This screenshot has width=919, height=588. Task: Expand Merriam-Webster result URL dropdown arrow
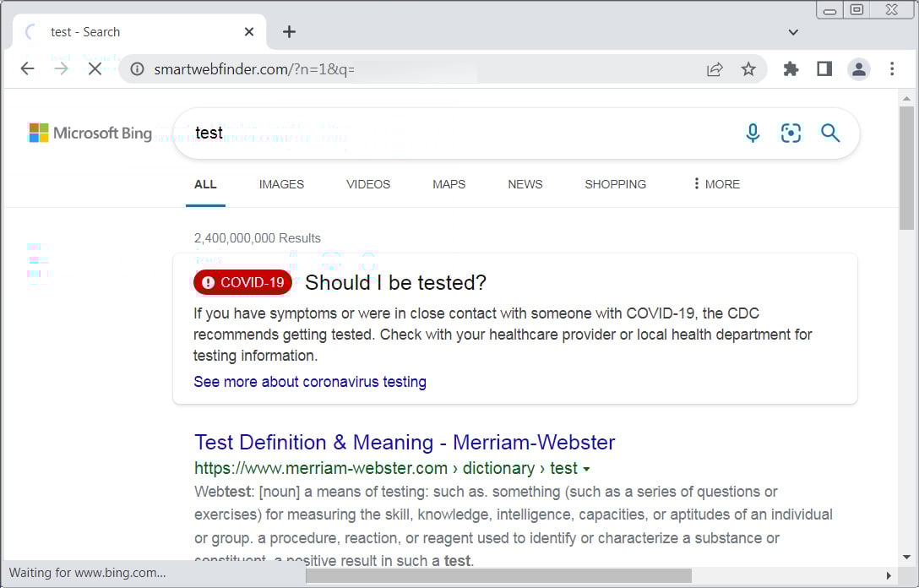(x=587, y=469)
